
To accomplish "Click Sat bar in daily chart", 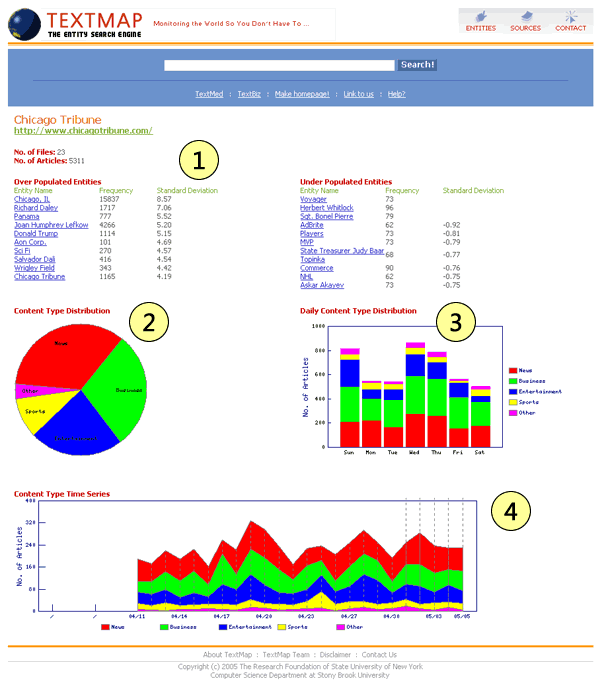I will pyautogui.click(x=480, y=417).
